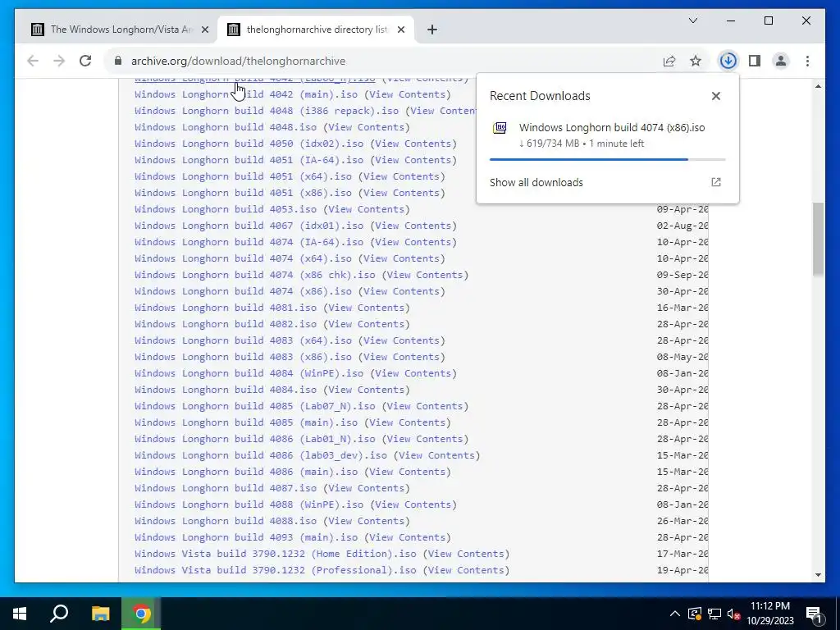Close thelonghornarchive directory listing tab
Screen dimensions: 840x630
(x=400, y=30)
